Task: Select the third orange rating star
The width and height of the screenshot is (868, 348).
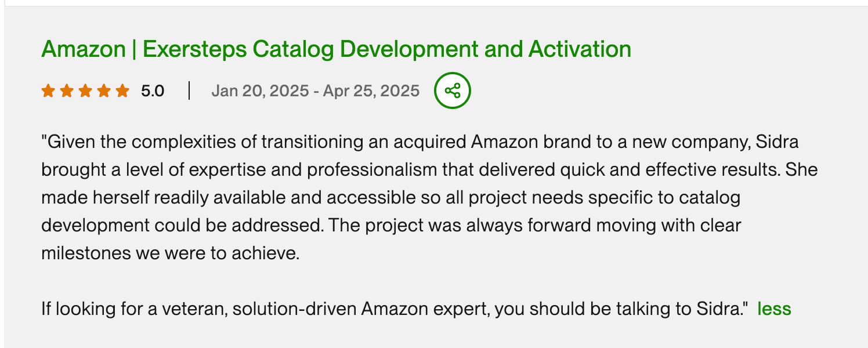Action: point(85,90)
